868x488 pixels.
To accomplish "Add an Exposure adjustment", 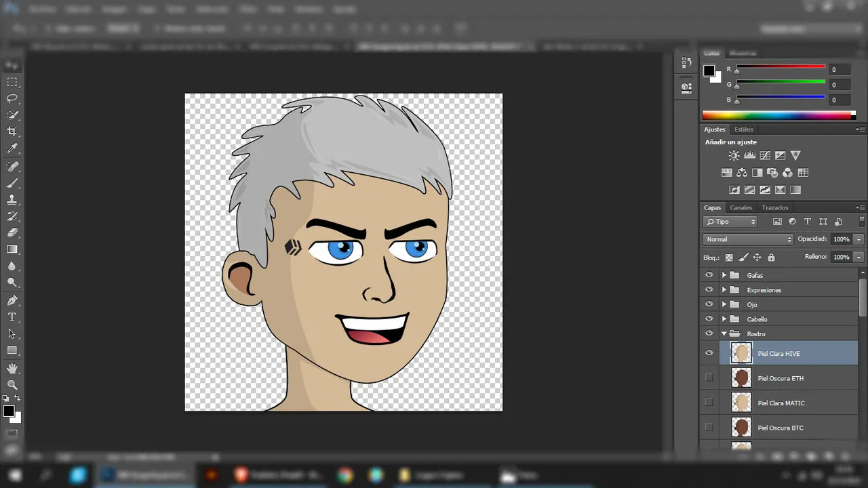I will click(780, 155).
